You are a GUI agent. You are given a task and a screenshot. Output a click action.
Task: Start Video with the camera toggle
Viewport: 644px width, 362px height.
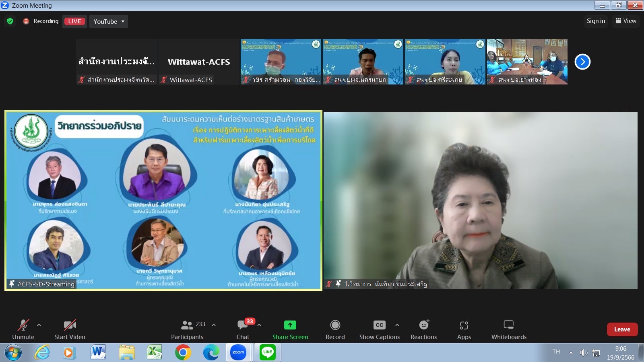click(x=70, y=329)
